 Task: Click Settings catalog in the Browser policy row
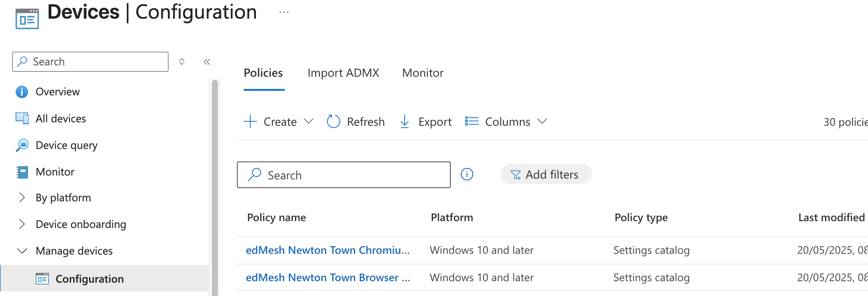[652, 277]
